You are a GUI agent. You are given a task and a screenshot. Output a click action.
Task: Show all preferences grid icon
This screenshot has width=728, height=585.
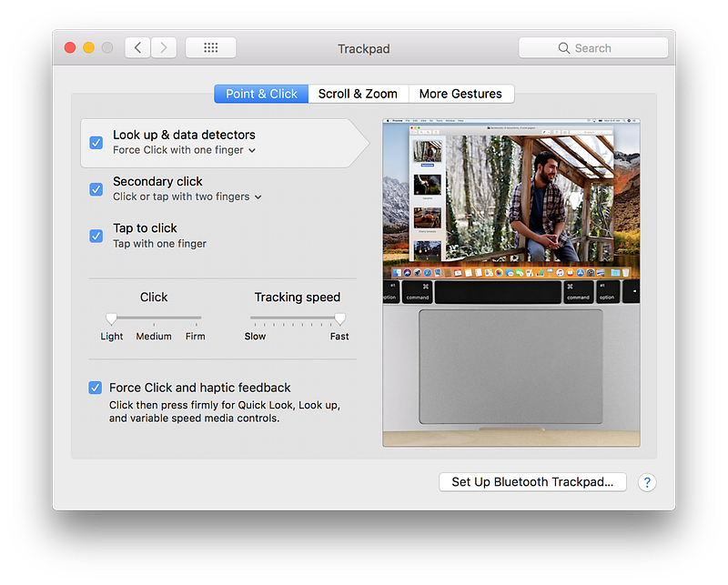pyautogui.click(x=210, y=48)
